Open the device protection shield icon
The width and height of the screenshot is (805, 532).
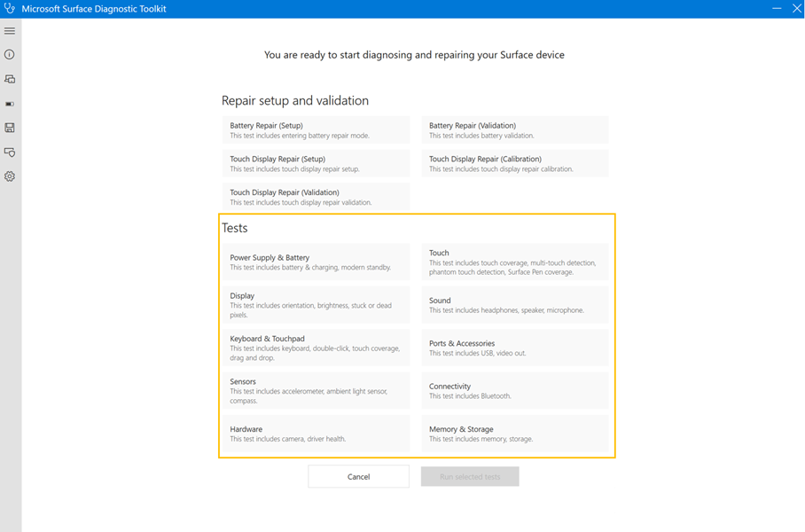[10, 152]
